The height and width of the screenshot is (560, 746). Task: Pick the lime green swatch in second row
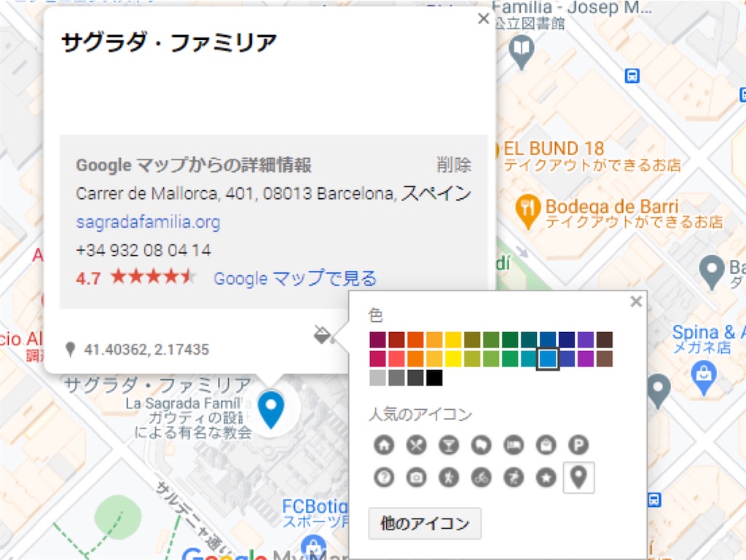472,358
